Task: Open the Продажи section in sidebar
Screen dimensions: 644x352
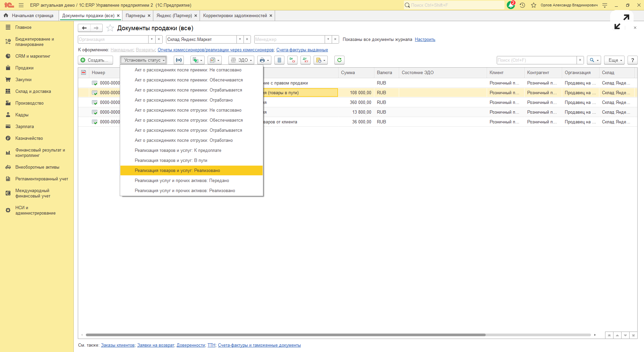Action: pos(24,68)
